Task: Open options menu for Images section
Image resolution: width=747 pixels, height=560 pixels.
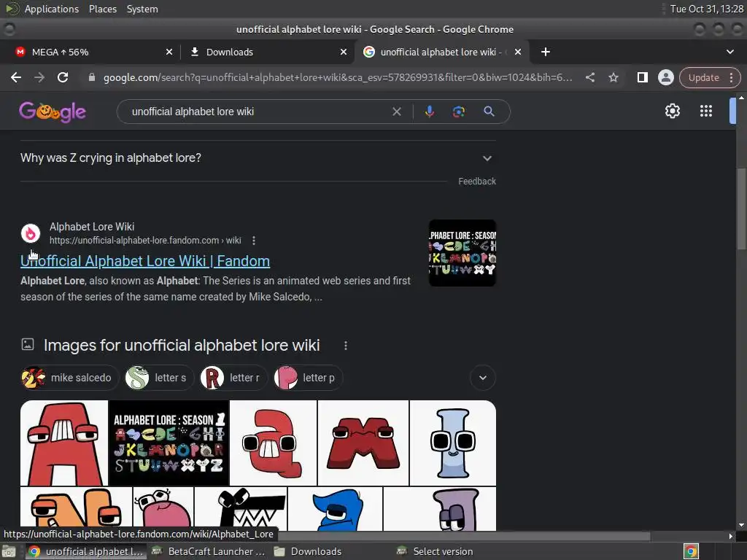Action: (x=346, y=346)
